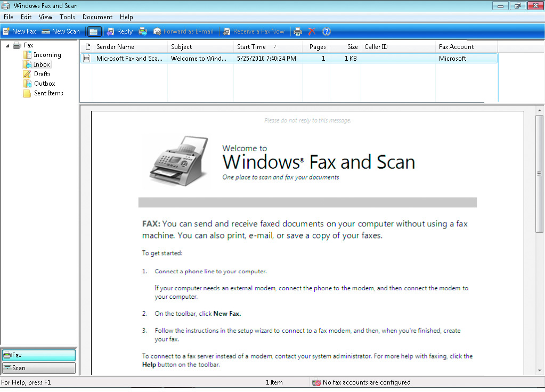Switch to Scan view button
Image resolution: width=545 pixels, height=392 pixels.
38,368
